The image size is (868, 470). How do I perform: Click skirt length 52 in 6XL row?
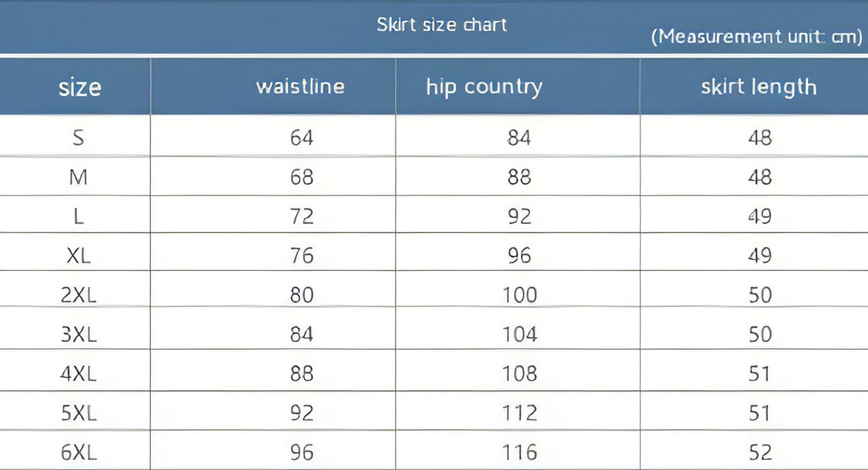[760, 452]
